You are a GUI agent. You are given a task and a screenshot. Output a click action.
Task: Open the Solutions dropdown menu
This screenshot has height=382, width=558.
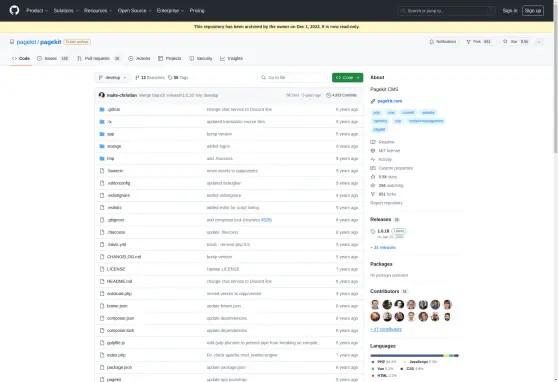(x=66, y=11)
